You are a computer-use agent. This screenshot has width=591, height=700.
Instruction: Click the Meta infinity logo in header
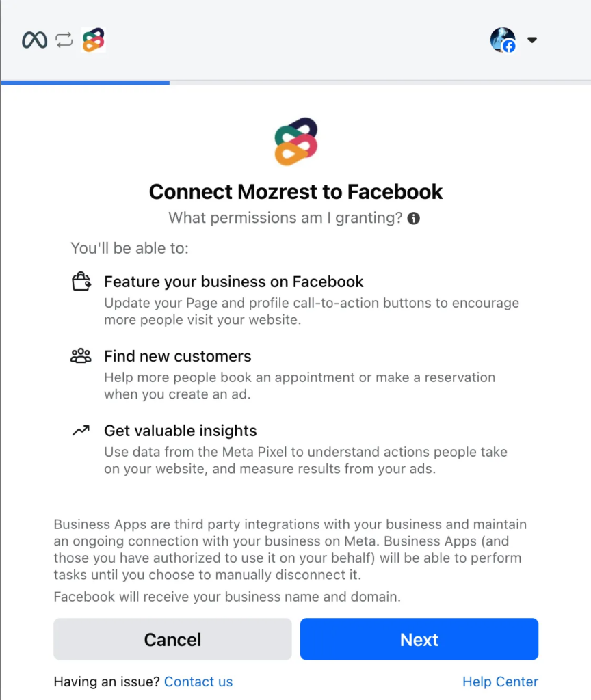34,40
